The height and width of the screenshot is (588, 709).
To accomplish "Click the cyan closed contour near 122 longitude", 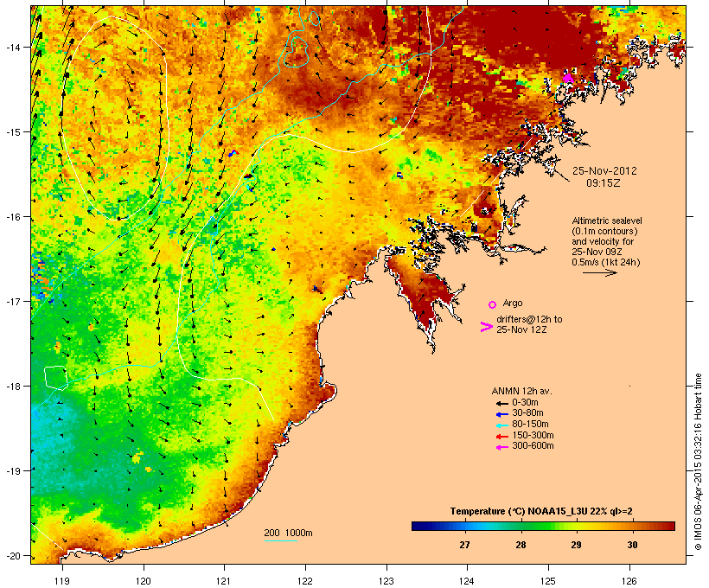I will coord(297,52).
